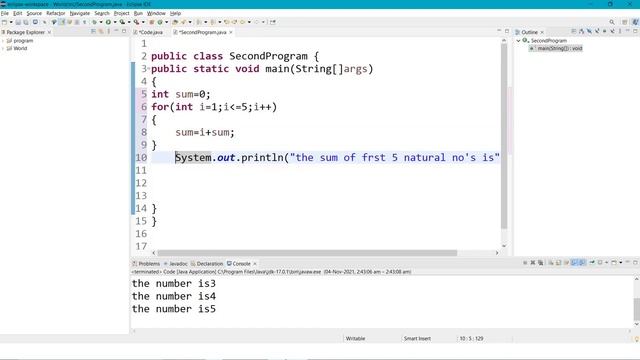The image size is (640, 360).
Task: Toggle Link with Editor in Package Explorer
Action: point(101,31)
